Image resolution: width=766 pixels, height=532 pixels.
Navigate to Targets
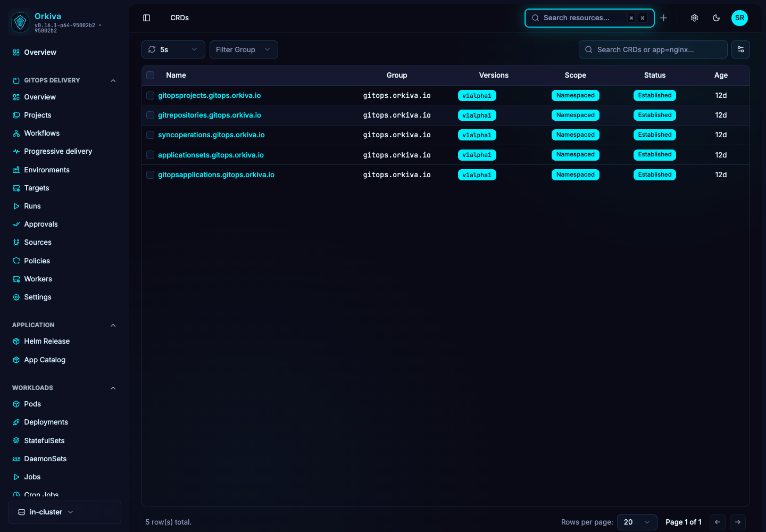click(37, 188)
